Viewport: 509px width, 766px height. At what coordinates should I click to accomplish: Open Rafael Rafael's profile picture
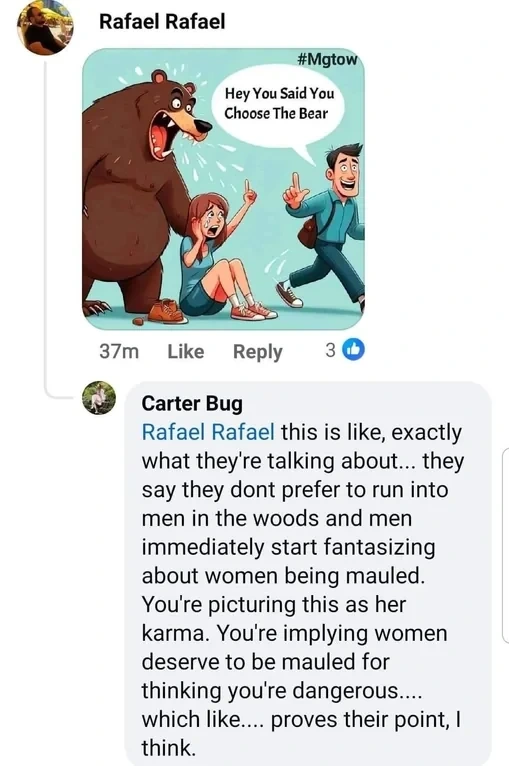pos(45,27)
